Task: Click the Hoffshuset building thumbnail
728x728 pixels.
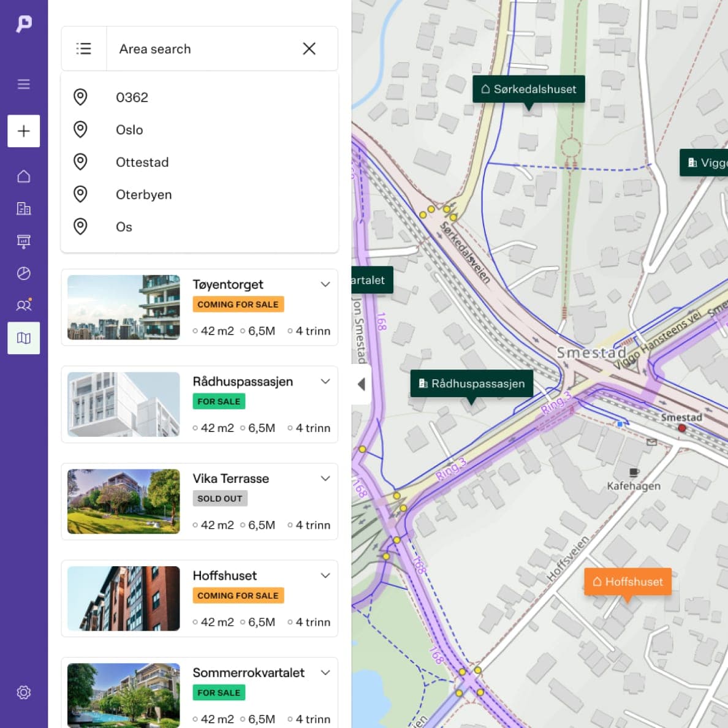Action: pyautogui.click(x=124, y=599)
